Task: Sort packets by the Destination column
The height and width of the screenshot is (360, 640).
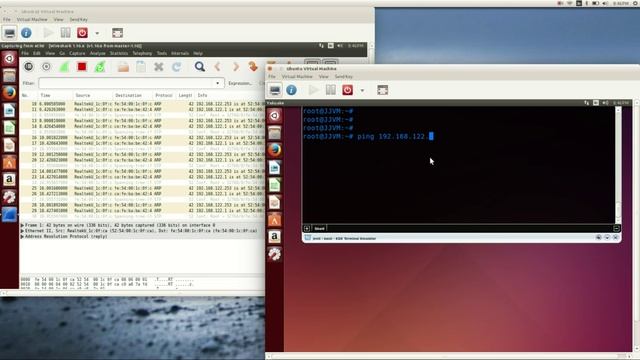Action: [x=132, y=96]
